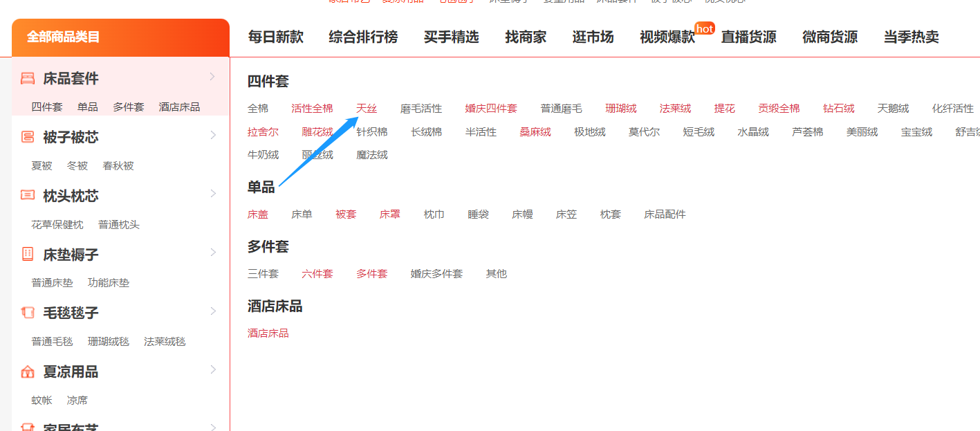
Task: Click the 钻石绒 link
Action: point(839,109)
